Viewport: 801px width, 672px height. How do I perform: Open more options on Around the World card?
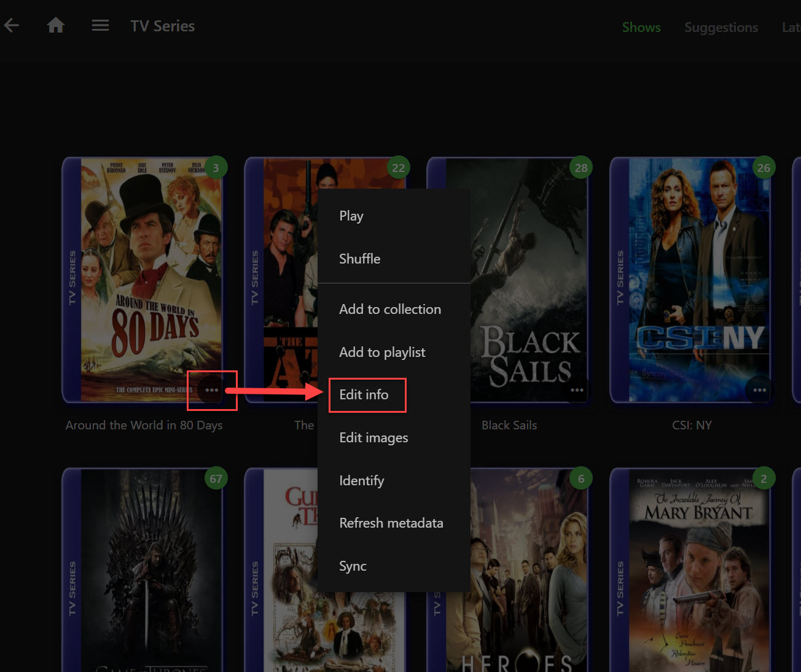[212, 390]
